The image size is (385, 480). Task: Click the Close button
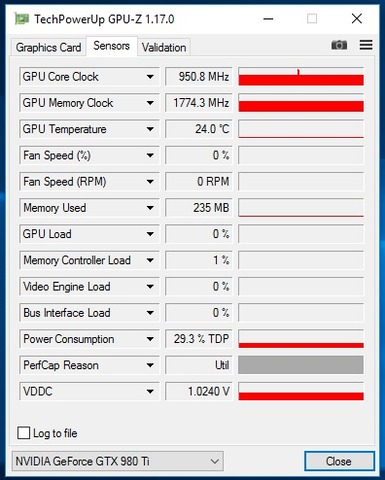point(339,461)
